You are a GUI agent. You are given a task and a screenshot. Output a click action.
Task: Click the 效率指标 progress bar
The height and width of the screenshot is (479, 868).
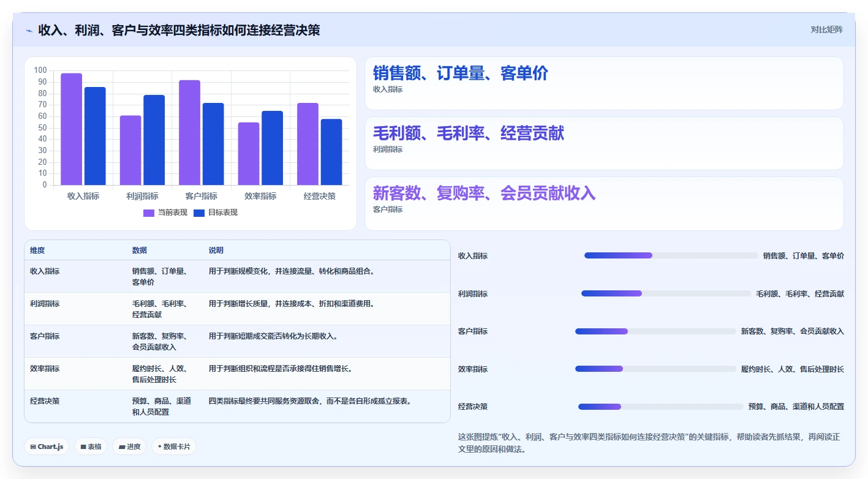pos(655,369)
